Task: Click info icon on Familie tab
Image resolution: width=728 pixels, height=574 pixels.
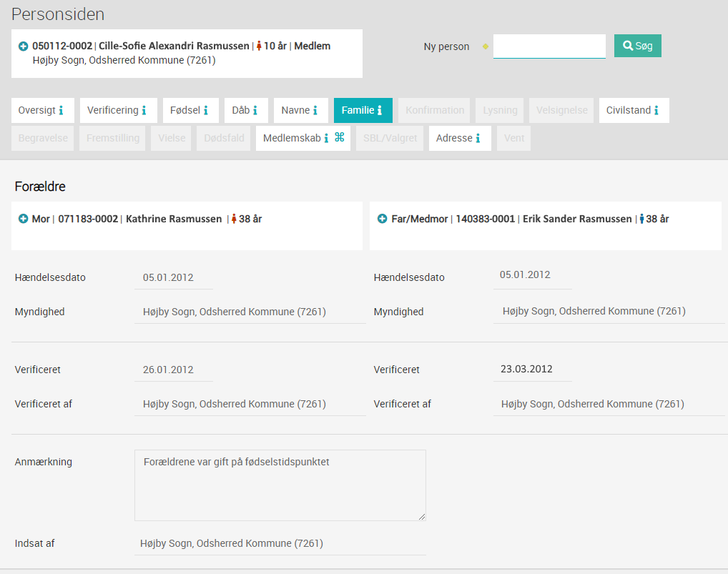Action: pyautogui.click(x=380, y=110)
